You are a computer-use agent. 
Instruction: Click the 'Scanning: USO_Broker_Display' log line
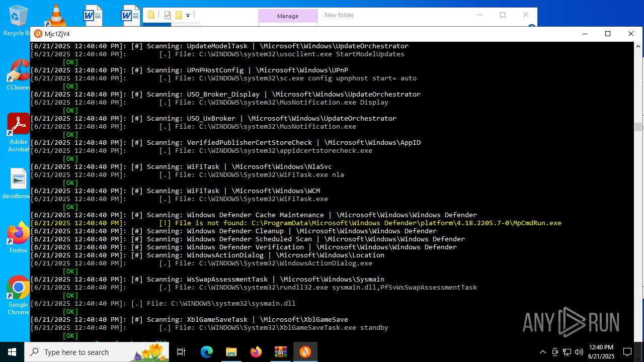[225, 94]
